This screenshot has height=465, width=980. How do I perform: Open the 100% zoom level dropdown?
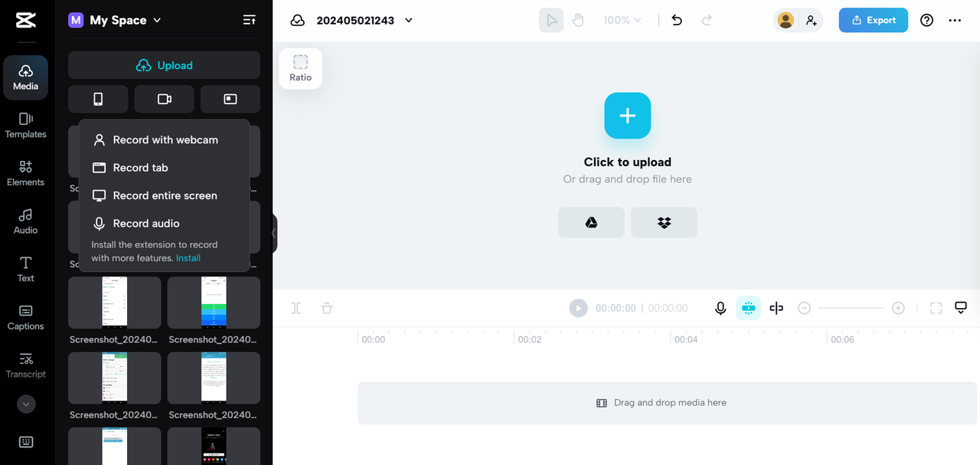pyautogui.click(x=622, y=21)
